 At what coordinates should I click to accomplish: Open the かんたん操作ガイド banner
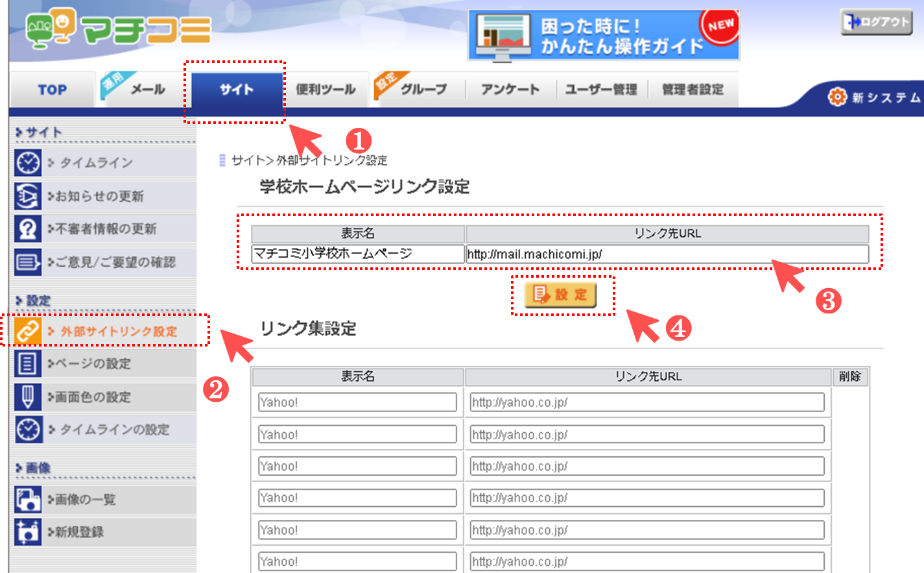pos(604,36)
